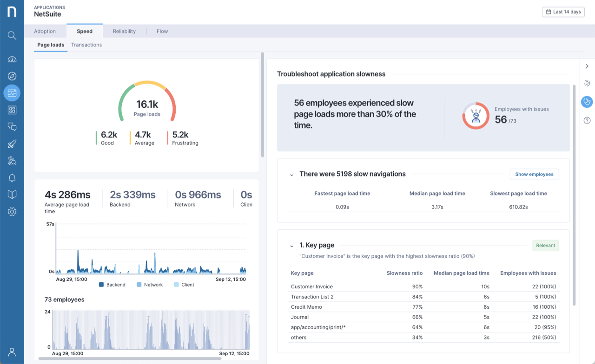Open documentation using the book icon
Viewport: 595px width, 364px height.
(x=12, y=195)
